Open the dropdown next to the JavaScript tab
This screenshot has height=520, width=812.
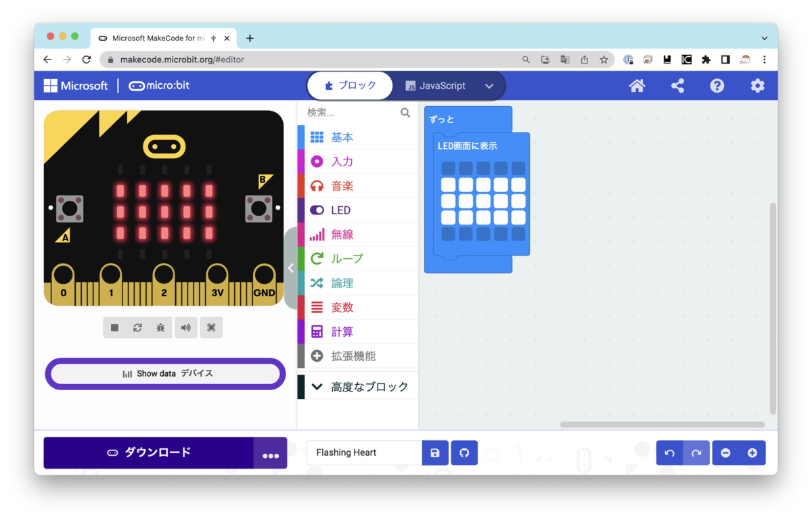489,86
